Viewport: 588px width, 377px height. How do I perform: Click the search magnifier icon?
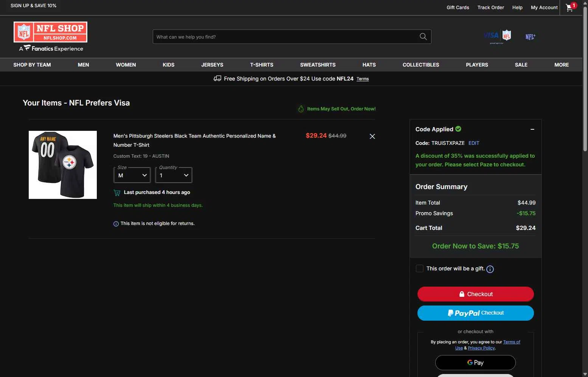click(x=423, y=37)
